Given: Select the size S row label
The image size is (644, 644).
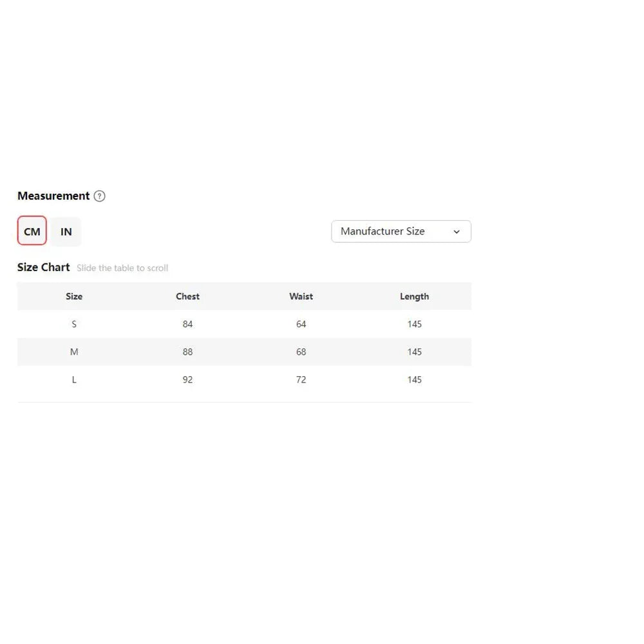Looking at the screenshot, I should click(74, 325).
